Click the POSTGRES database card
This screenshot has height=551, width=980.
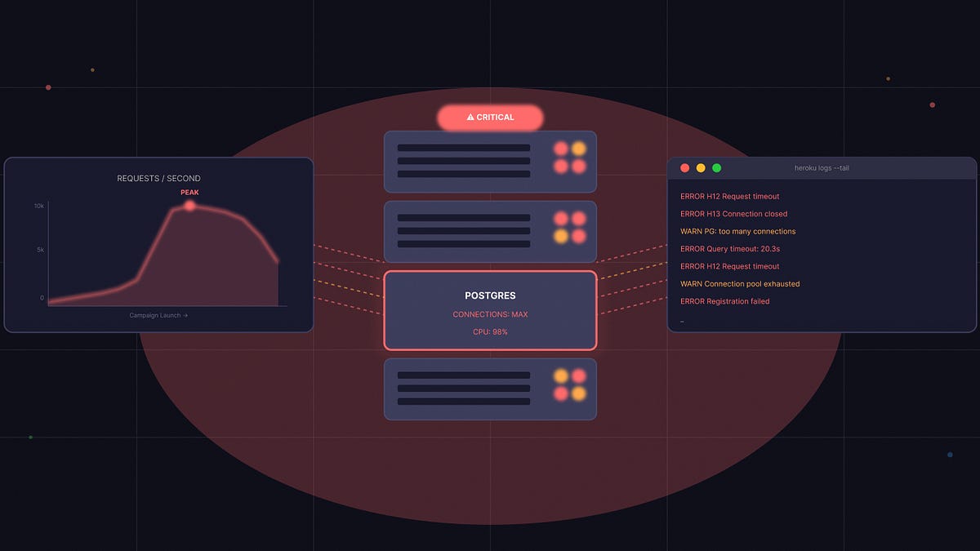[490, 310]
